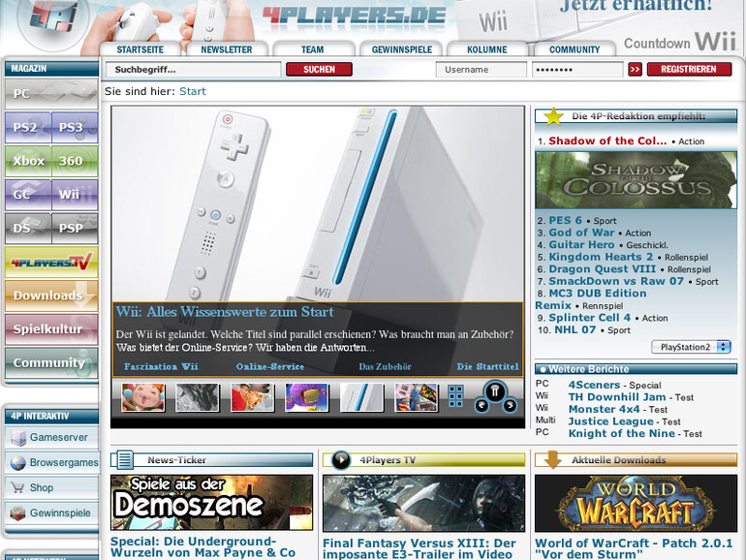The width and height of the screenshot is (746, 560).
Task: Click the login arrow button next to password
Action: (x=635, y=70)
